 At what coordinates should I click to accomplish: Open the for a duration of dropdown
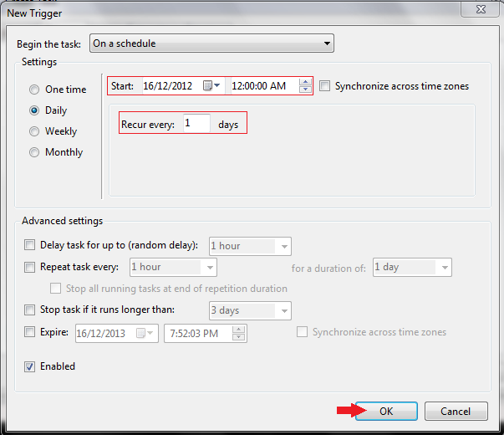[412, 267]
